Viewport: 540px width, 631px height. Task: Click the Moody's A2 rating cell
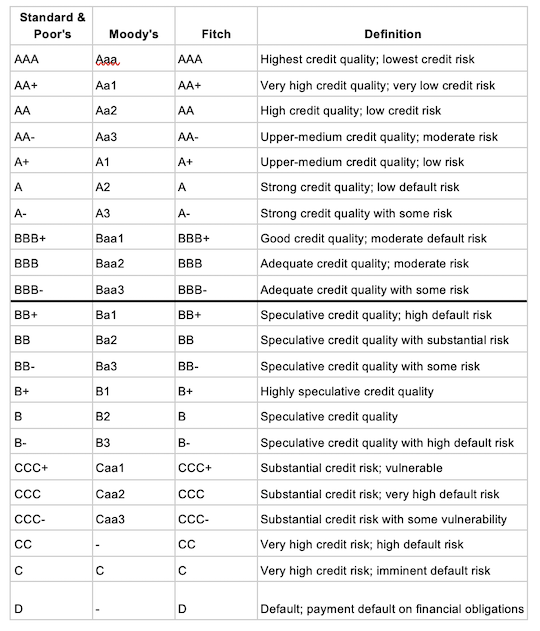134,186
